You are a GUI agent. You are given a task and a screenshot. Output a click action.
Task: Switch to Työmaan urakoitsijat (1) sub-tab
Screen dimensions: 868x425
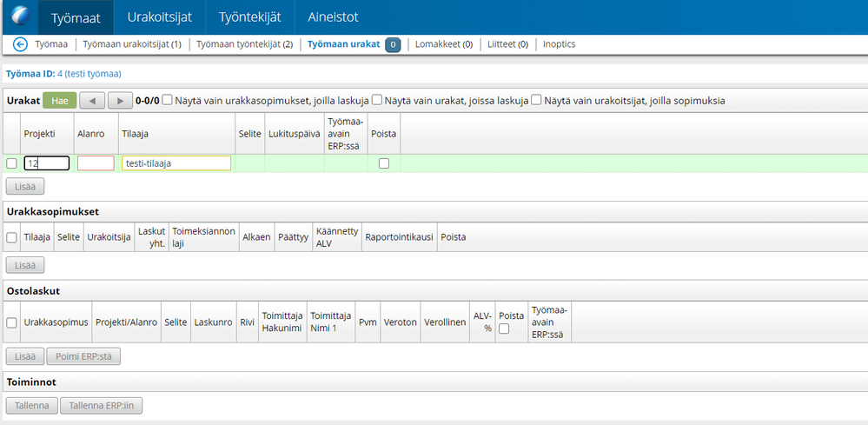(132, 44)
